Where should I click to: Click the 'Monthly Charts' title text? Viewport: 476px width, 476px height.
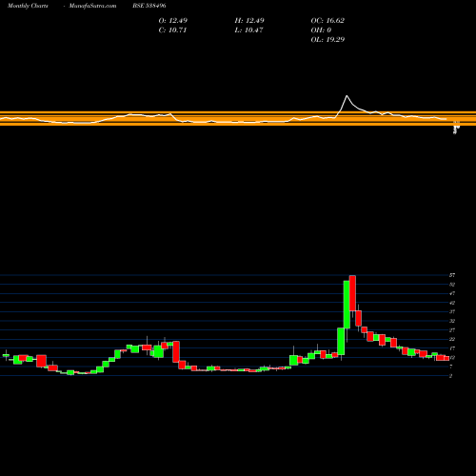(28, 6)
